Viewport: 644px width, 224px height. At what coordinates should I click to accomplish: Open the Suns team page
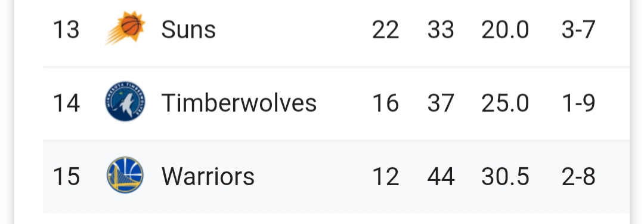[188, 30]
